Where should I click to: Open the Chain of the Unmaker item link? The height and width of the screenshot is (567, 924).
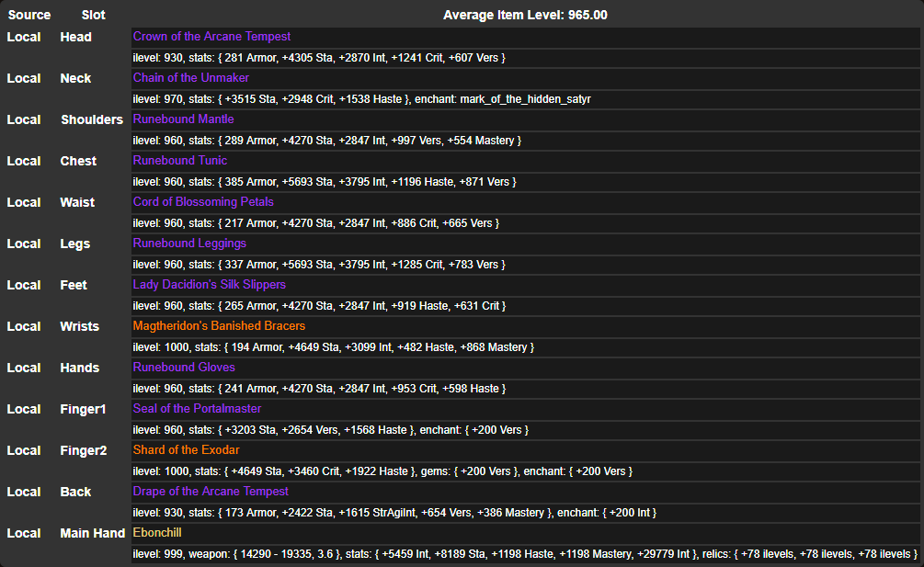pyautogui.click(x=191, y=78)
